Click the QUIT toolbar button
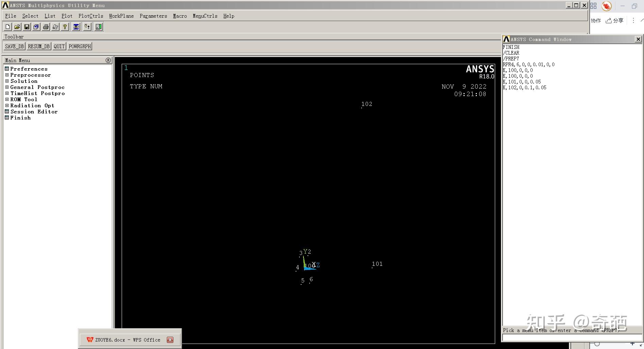 pos(59,47)
